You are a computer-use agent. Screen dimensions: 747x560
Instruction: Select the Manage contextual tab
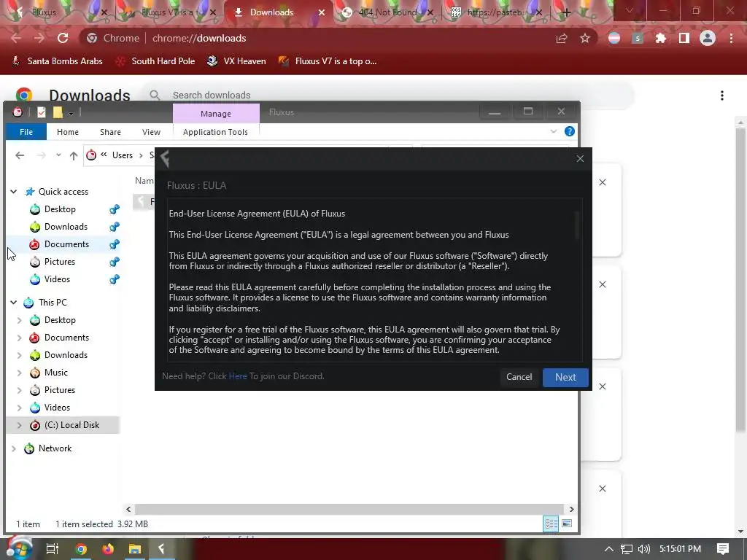(x=216, y=113)
